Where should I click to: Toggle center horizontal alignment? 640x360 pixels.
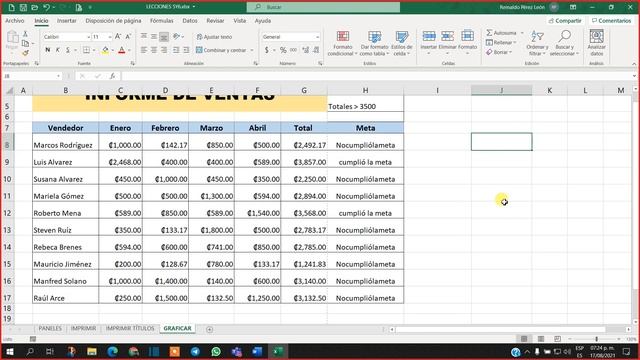(x=154, y=50)
